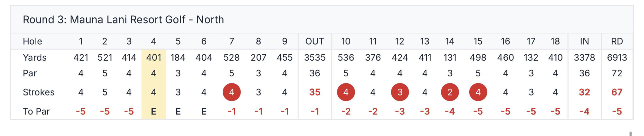
Task: Click the Strokes row label
Action: (x=39, y=92)
